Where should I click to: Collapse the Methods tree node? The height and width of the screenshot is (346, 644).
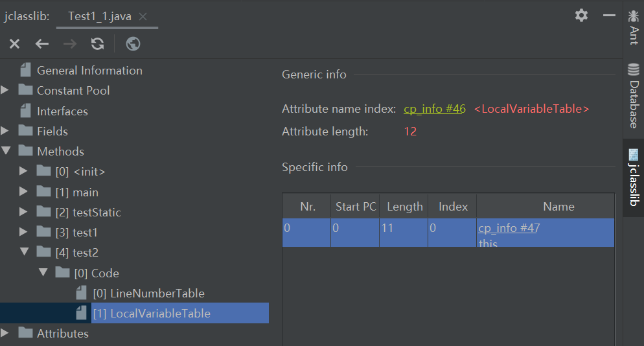pos(6,152)
